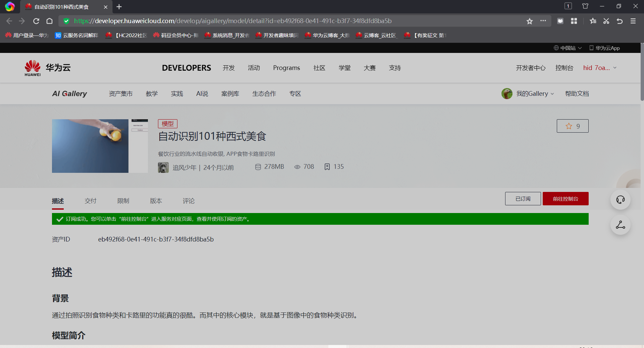Open the browser home page
The height and width of the screenshot is (348, 644).
click(x=49, y=21)
